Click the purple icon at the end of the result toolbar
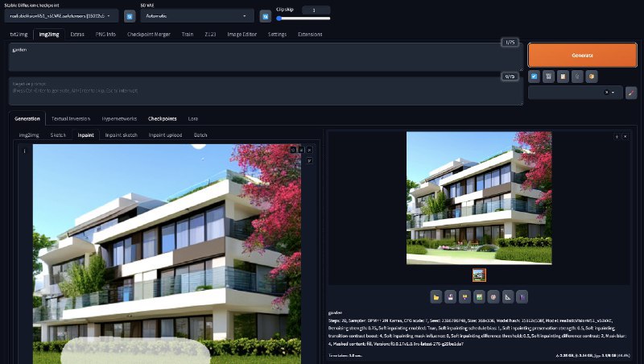 point(522,297)
